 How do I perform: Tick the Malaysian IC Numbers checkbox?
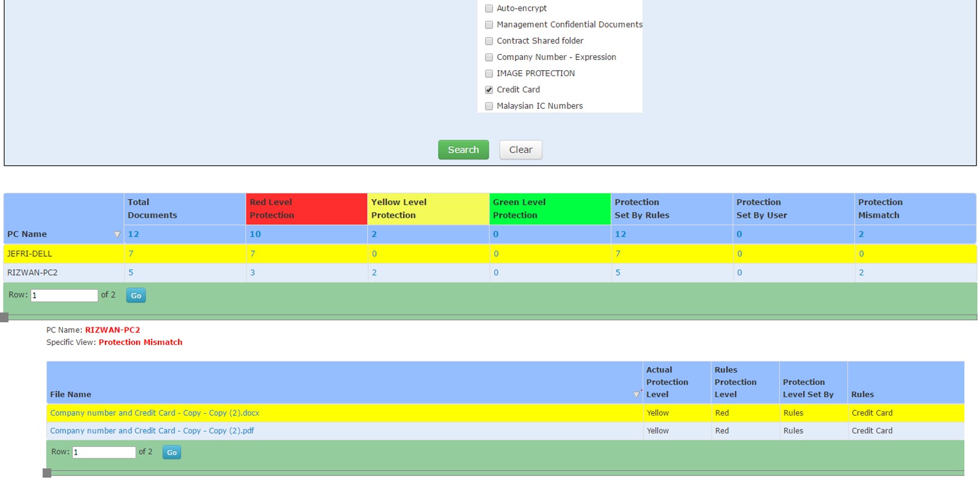[489, 106]
